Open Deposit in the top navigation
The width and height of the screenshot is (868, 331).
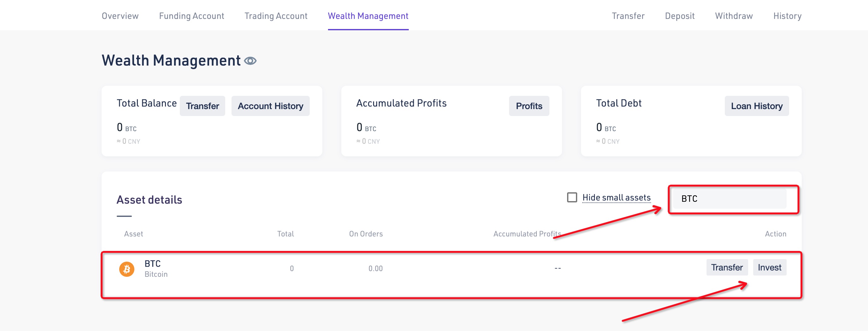[680, 16]
